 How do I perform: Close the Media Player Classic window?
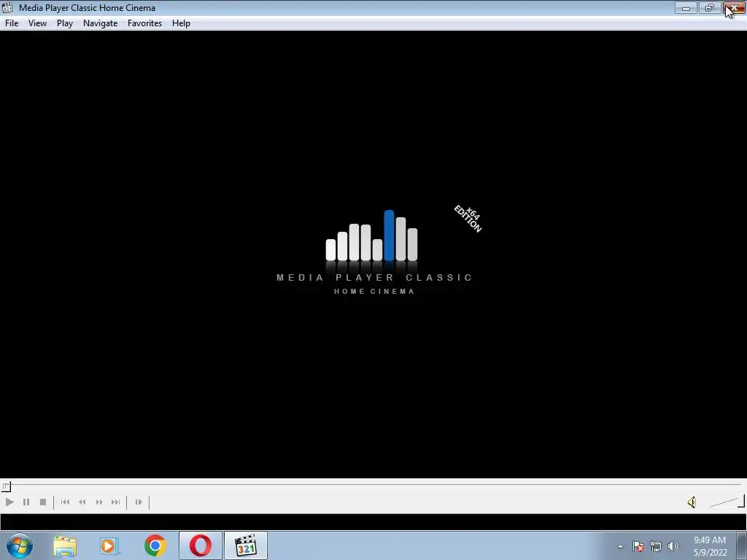(x=734, y=7)
